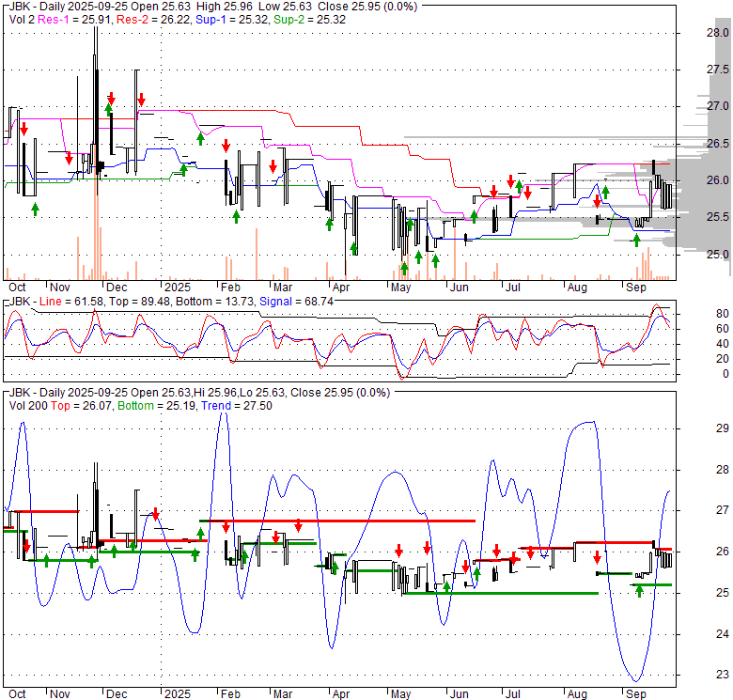This screenshot has width=733, height=700.
Task: Click the 20 level on oscillator axis
Action: (x=723, y=359)
